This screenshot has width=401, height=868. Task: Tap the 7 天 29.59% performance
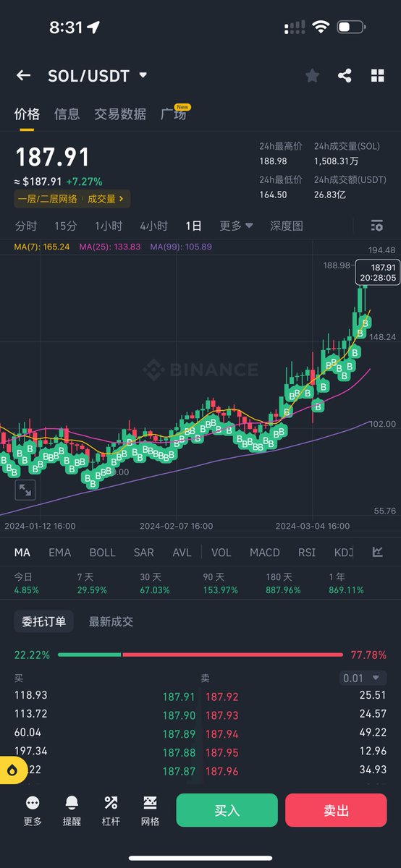pos(92,584)
